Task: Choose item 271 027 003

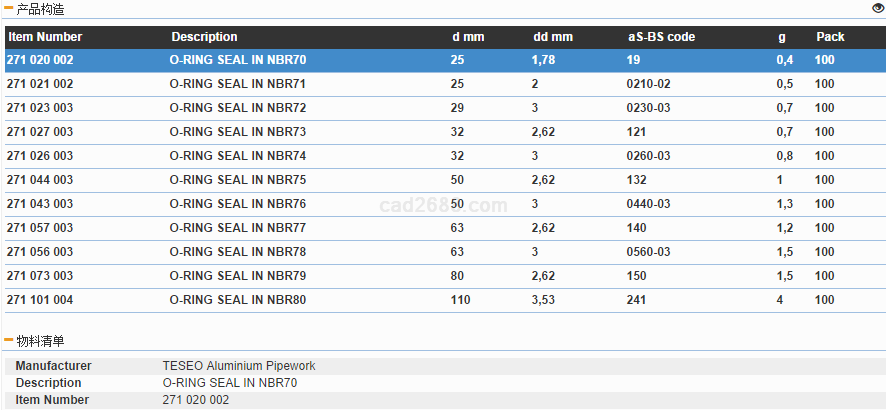Action: 40,132
